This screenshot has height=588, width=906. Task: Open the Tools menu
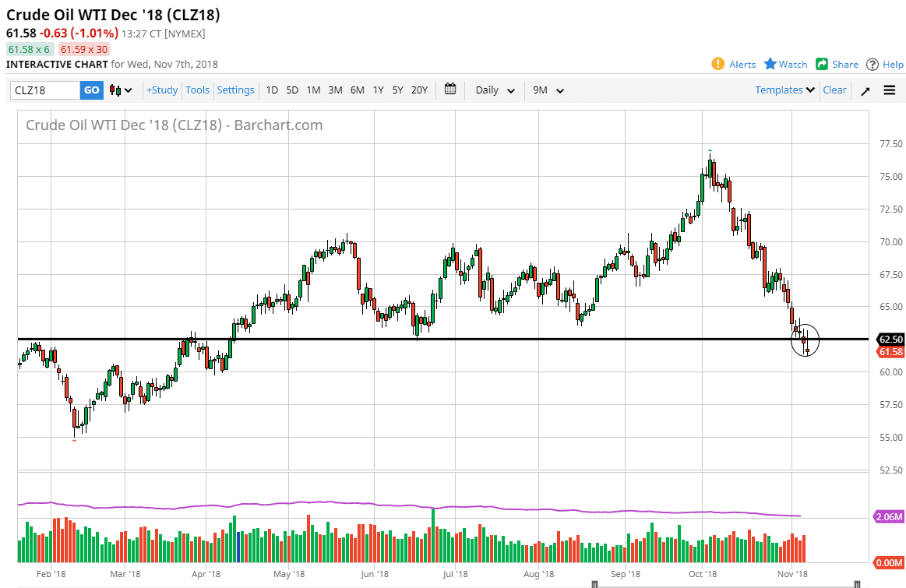[197, 90]
